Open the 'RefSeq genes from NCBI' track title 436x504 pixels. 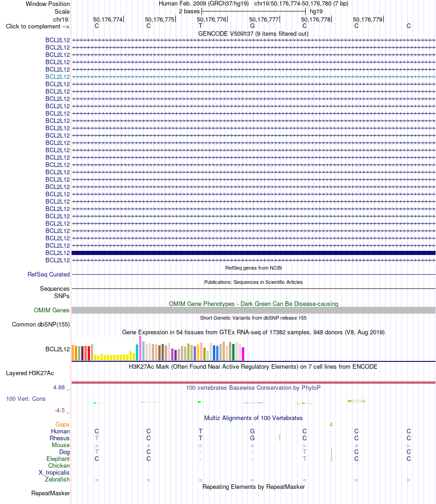tap(253, 268)
